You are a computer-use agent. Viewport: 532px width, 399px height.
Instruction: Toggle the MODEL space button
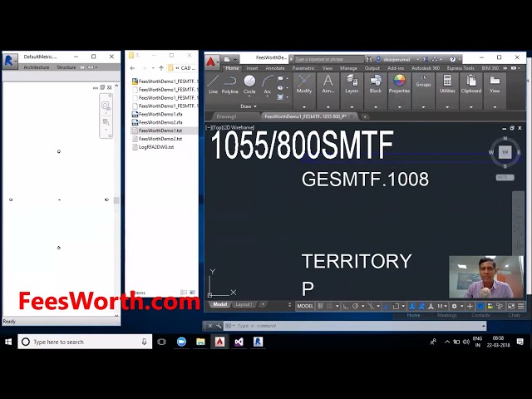[x=305, y=306]
